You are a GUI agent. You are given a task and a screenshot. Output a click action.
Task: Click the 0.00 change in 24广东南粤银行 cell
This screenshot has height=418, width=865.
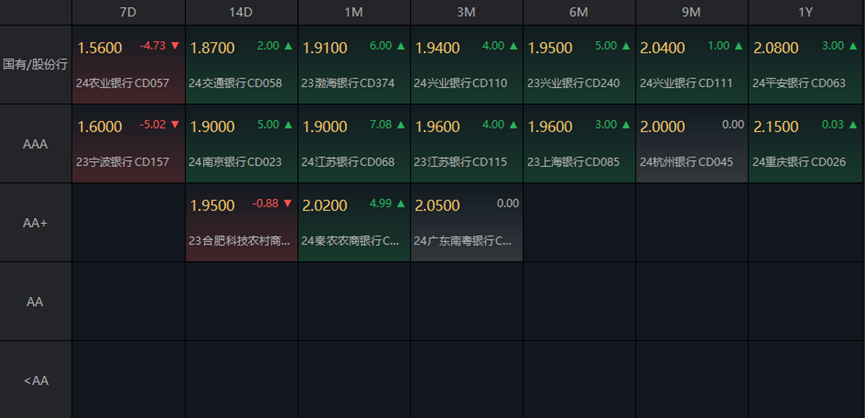508,203
